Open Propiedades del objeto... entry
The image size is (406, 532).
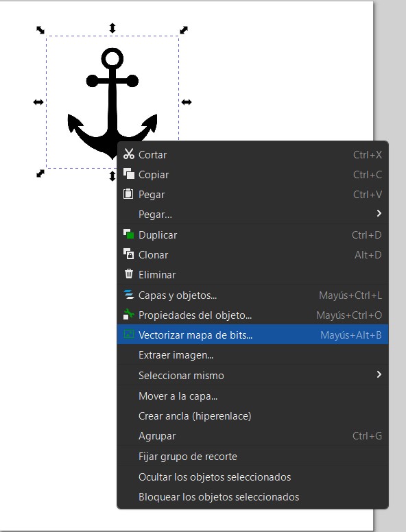pos(252,315)
